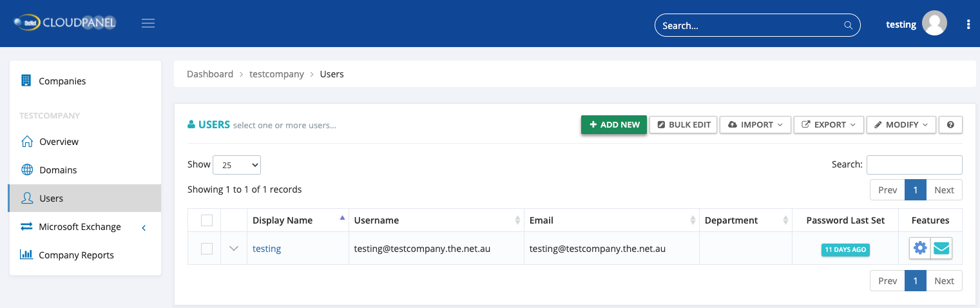Click the CloudPanel logo
Screen dimensions: 980x308
pos(64,23)
